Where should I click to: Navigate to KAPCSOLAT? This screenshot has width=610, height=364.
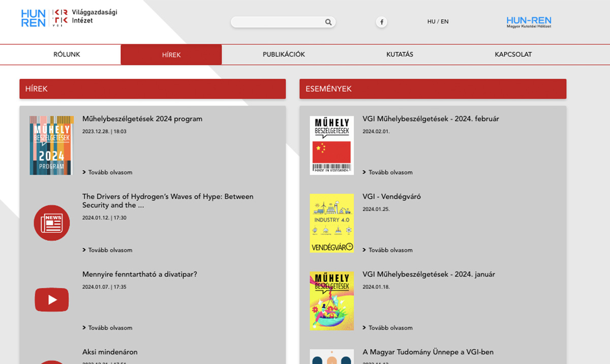[513, 54]
